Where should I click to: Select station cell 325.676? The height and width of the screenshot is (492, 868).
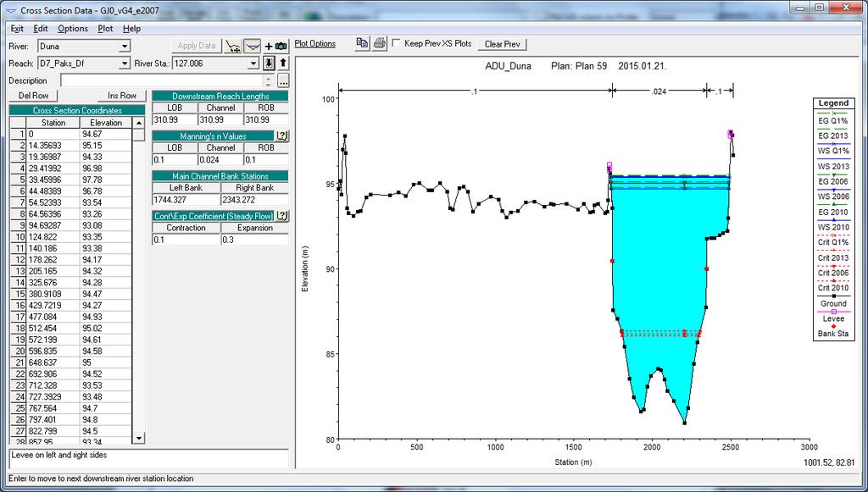(x=53, y=283)
